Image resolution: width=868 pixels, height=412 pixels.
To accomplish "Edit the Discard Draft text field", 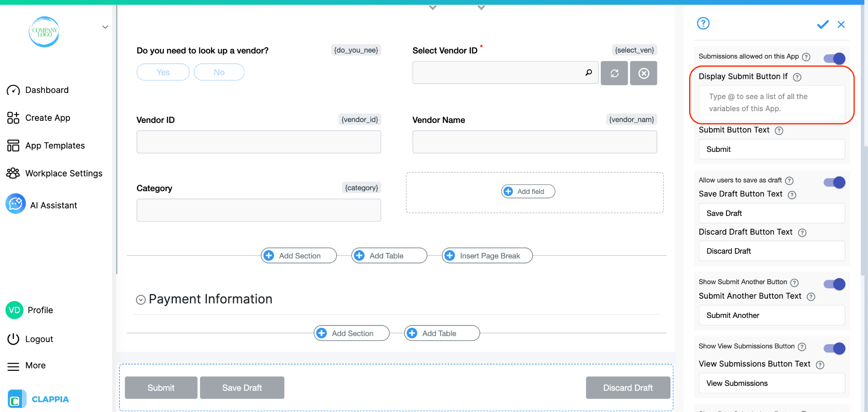I will 772,251.
